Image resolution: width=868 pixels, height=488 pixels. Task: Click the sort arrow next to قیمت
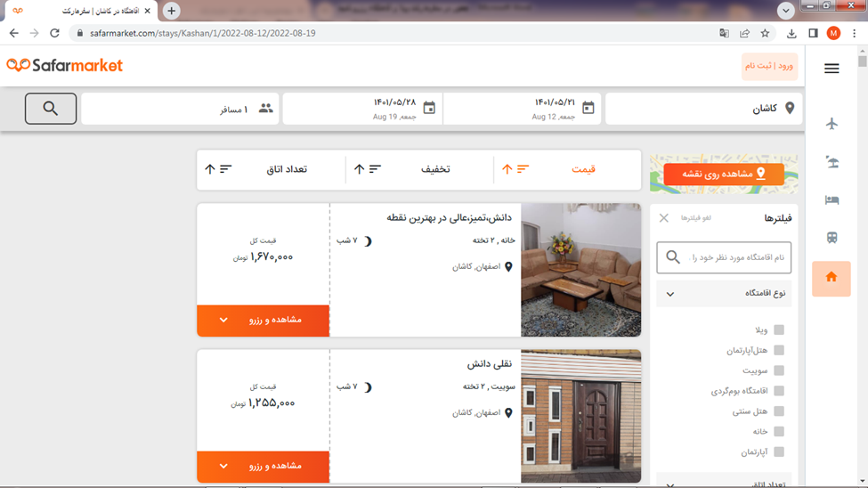pyautogui.click(x=507, y=169)
